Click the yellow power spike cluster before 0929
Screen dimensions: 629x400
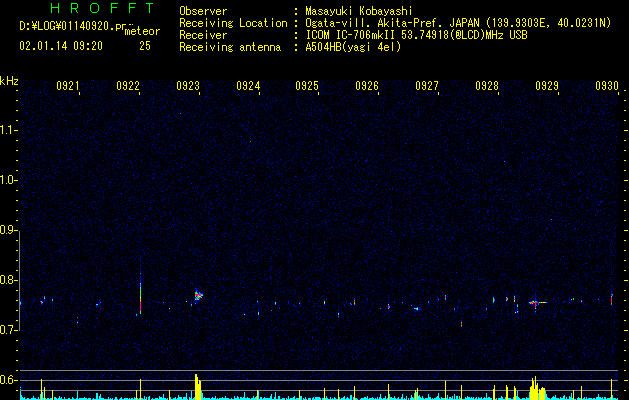(538, 388)
